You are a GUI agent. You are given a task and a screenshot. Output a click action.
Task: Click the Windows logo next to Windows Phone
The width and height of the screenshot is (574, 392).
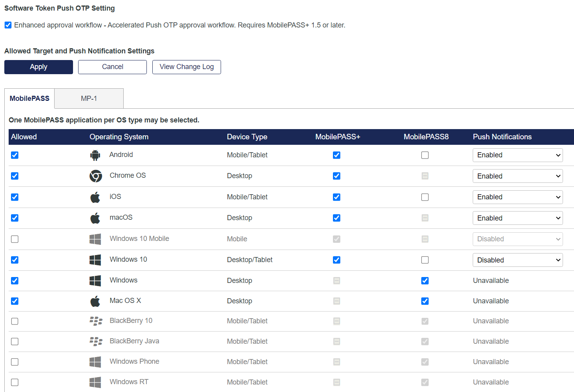[x=95, y=361]
